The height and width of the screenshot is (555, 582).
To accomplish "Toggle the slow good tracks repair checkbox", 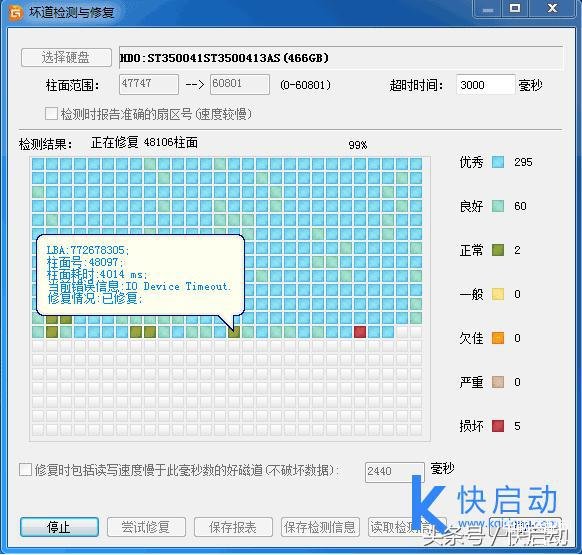I will [x=25, y=470].
